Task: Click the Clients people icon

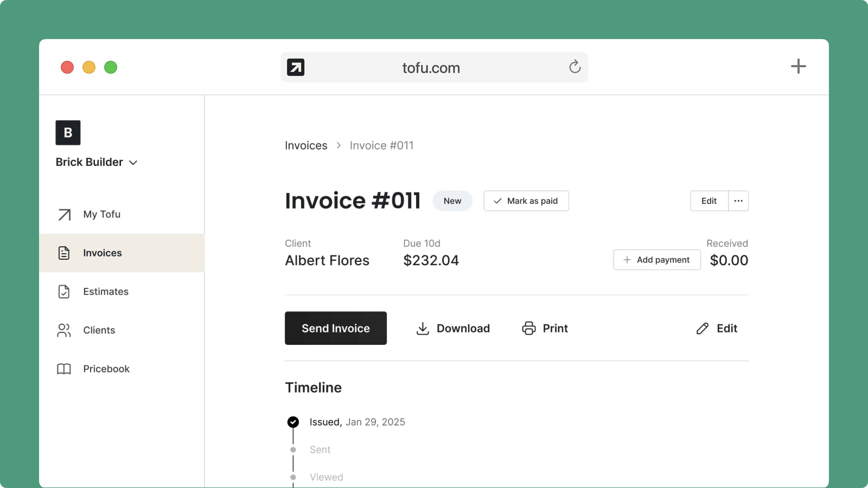Action: 64,330
